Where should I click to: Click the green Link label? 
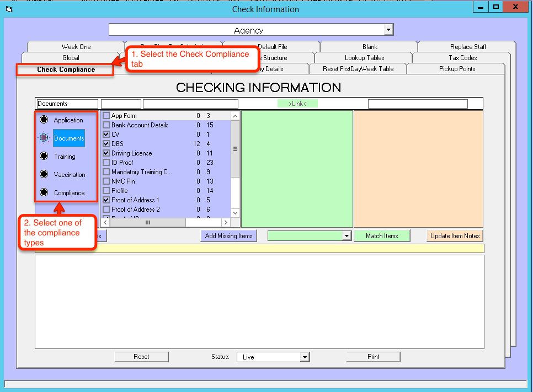coord(297,104)
